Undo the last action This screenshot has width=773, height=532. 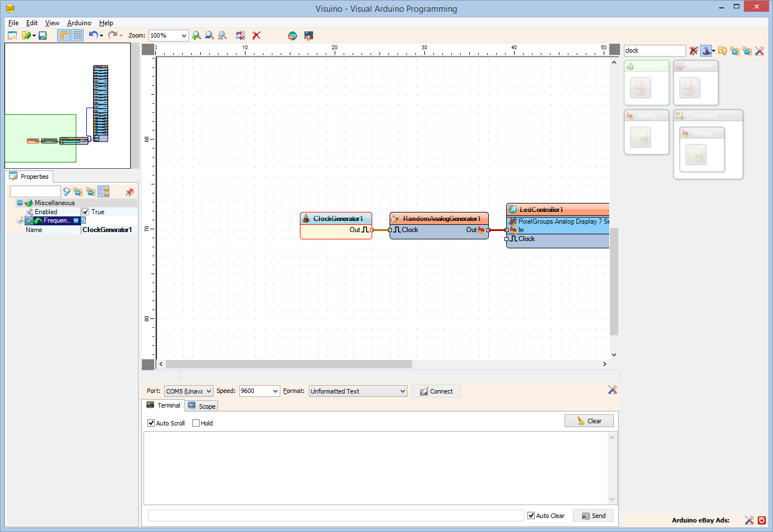93,35
